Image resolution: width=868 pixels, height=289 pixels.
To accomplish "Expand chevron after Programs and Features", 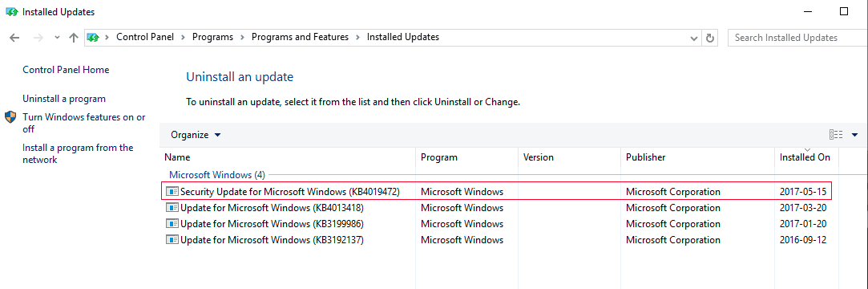I will point(357,37).
